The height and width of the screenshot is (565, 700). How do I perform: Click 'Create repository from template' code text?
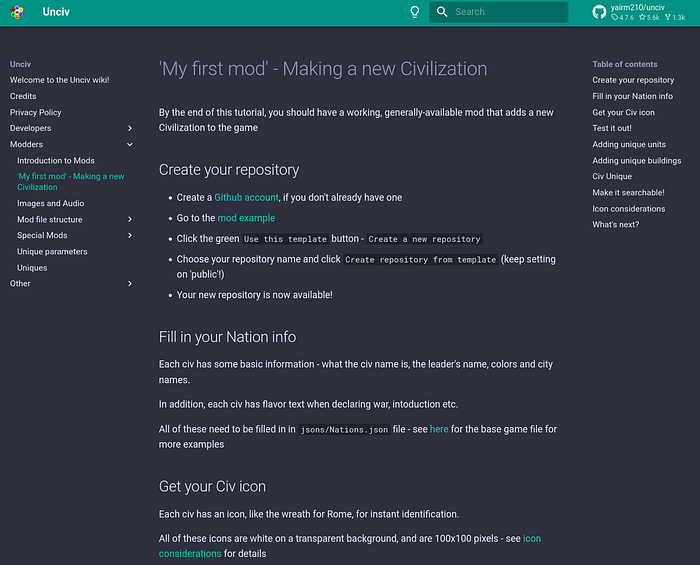coord(421,260)
